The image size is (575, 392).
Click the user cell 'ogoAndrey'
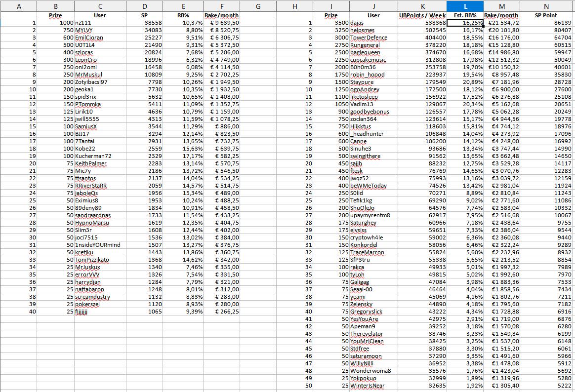[x=373, y=89]
